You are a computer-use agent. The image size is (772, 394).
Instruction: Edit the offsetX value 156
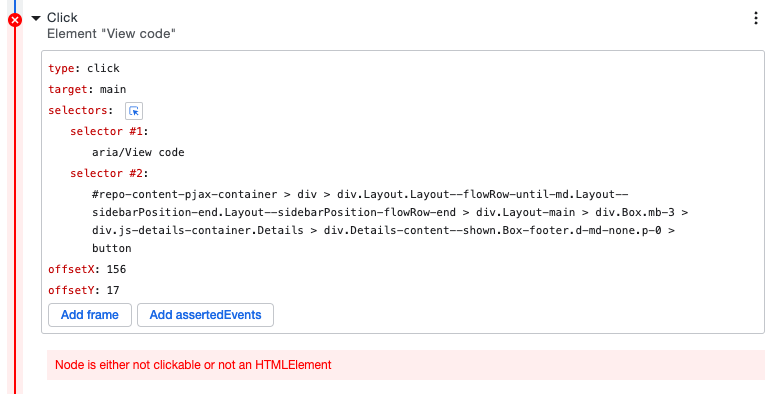coord(117,269)
